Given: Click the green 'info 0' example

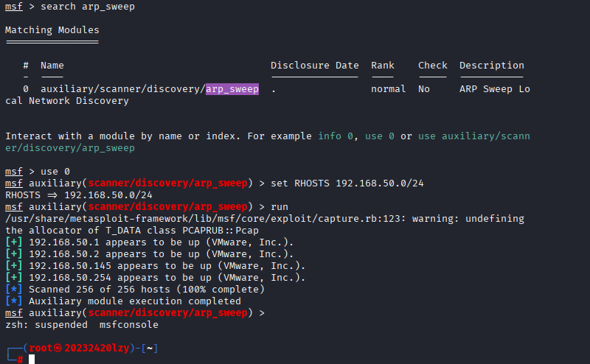Looking at the screenshot, I should (336, 136).
